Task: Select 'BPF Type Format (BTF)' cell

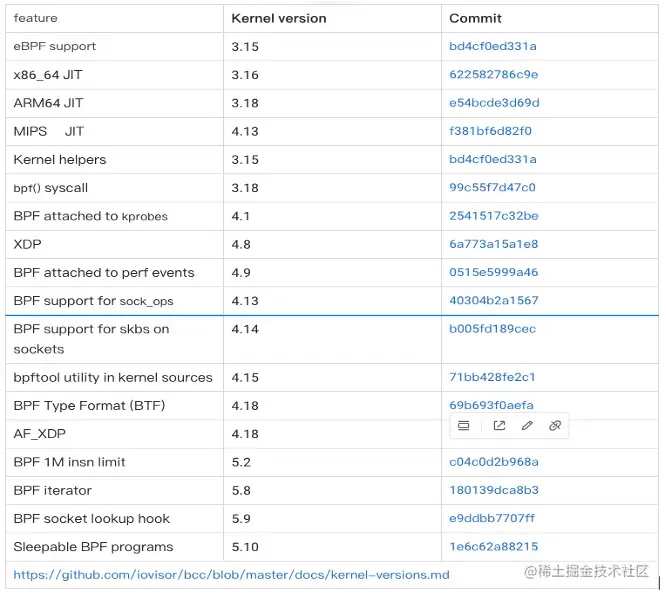Action: pyautogui.click(x=114, y=406)
